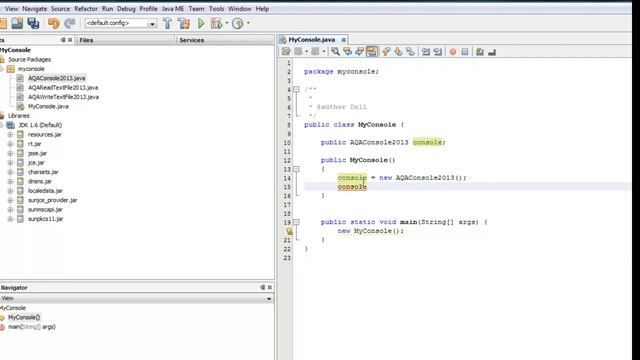Click the Profile Project clock icon
640x360 pixels.
(238, 23)
